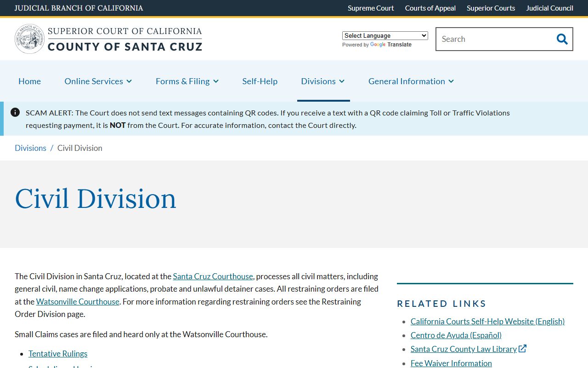Open the Watsonville Courthouse link
This screenshot has height=368, width=588.
(78, 301)
